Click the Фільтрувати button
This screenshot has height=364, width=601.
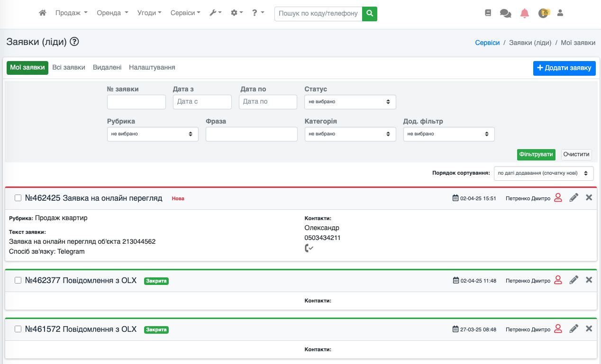pos(536,154)
